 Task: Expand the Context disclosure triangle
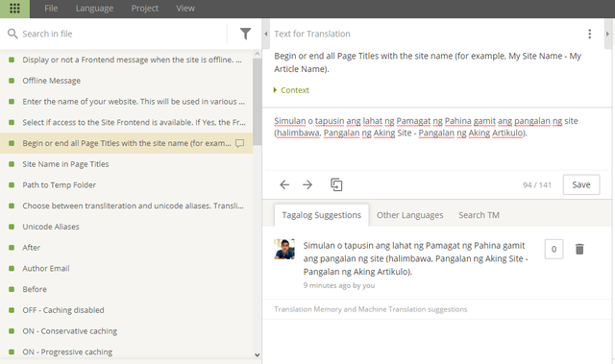tap(276, 90)
